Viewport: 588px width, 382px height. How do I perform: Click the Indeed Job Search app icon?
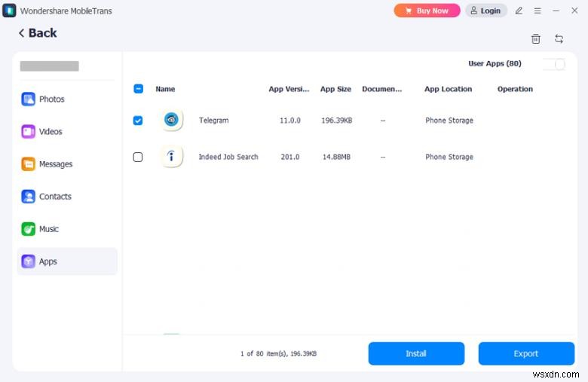click(x=172, y=156)
